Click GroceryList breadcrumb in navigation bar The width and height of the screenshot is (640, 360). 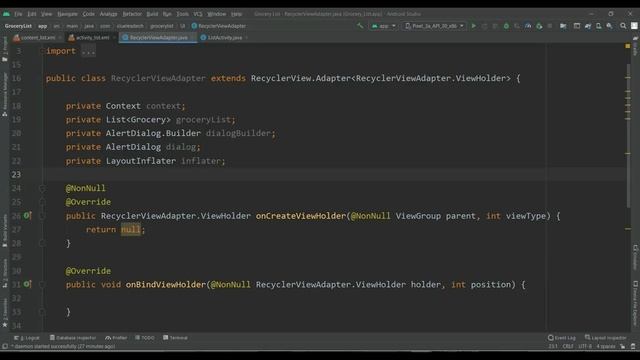pyautogui.click(x=18, y=26)
